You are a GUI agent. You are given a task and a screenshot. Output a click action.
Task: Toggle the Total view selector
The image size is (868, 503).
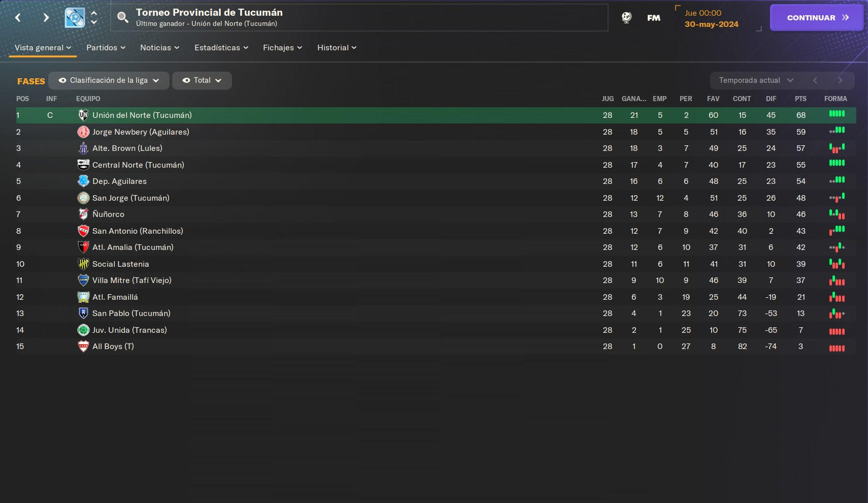tap(202, 80)
